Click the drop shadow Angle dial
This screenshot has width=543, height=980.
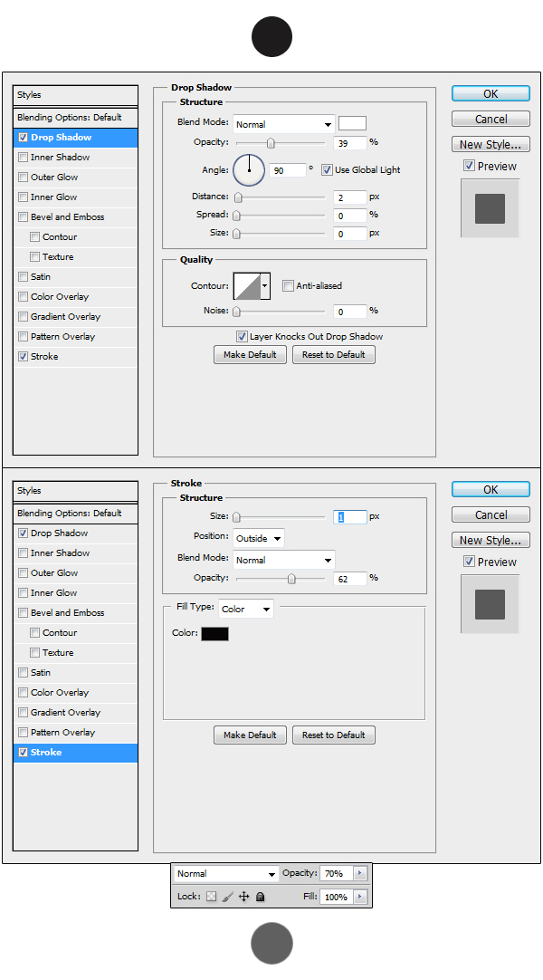coord(249,170)
